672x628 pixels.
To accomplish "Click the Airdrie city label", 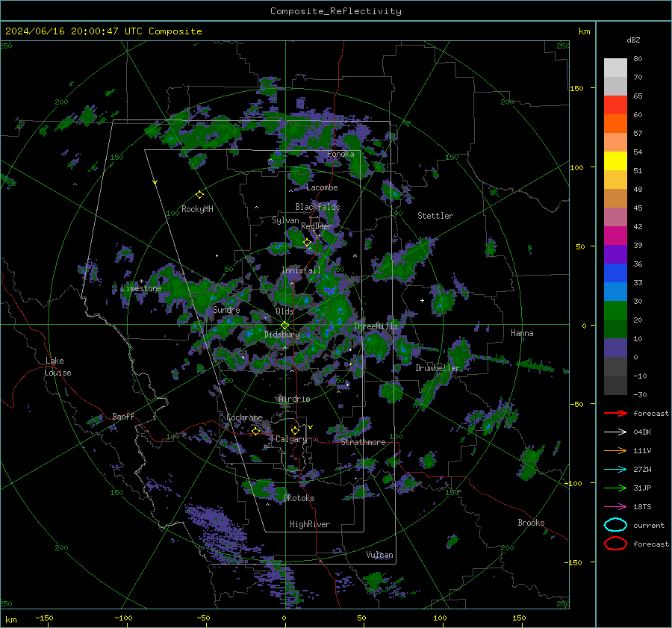I will [x=294, y=399].
